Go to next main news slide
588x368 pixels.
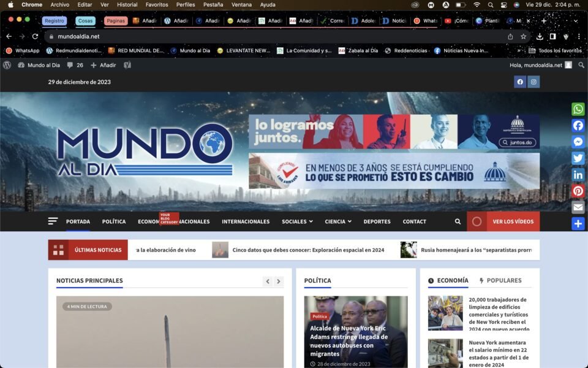point(278,282)
